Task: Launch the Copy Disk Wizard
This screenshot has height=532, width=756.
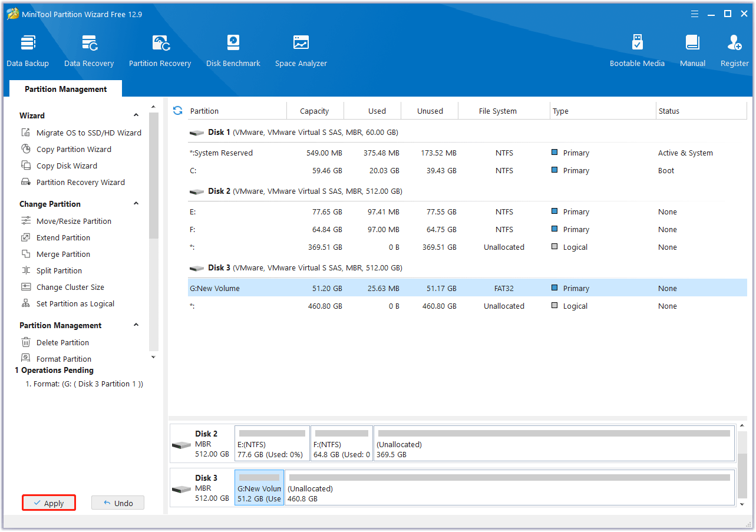Action: tap(59, 166)
